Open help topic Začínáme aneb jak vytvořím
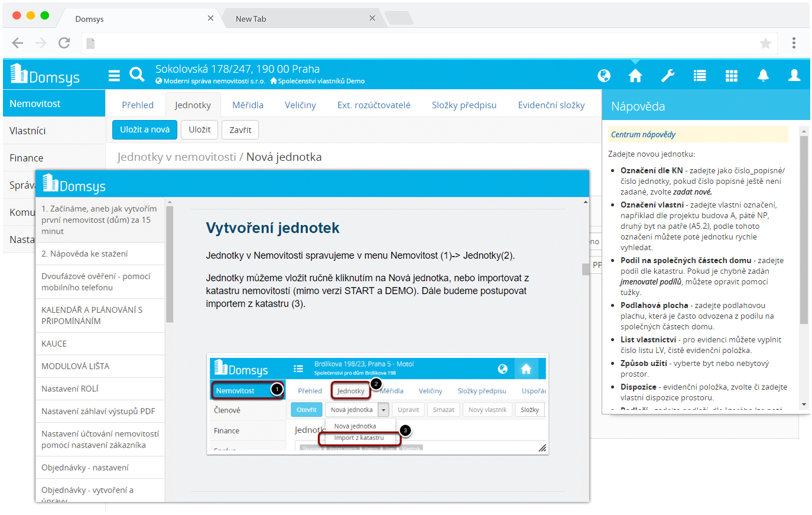The height and width of the screenshot is (515, 812). (x=100, y=220)
